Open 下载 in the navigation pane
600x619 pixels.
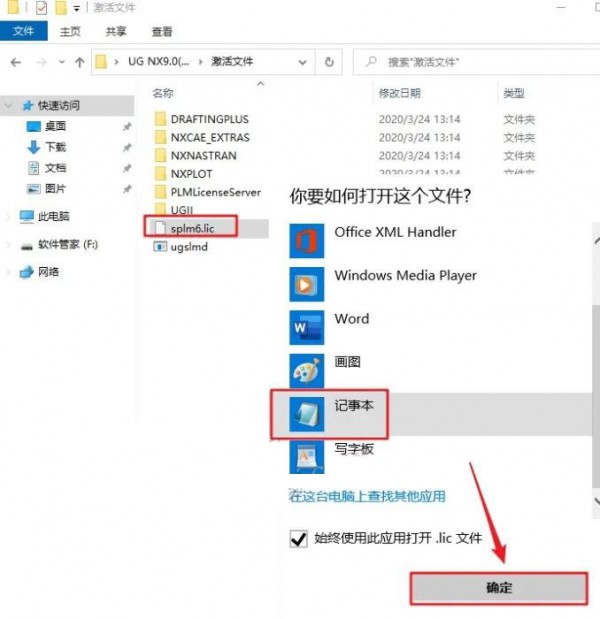pos(55,147)
